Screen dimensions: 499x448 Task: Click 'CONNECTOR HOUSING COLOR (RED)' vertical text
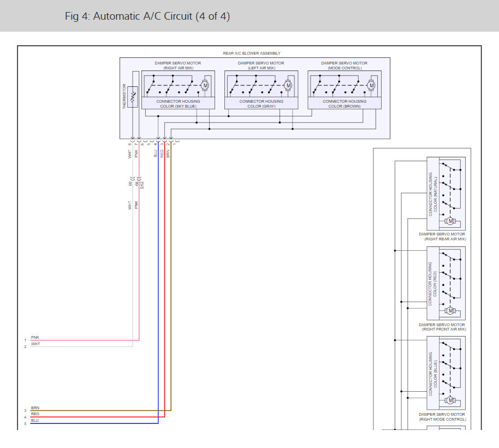433,284
